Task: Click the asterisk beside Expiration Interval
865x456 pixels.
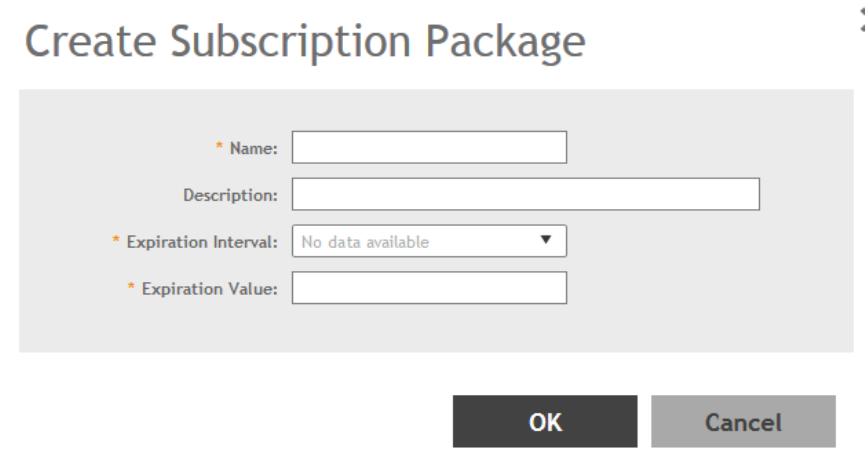Action: (x=117, y=242)
